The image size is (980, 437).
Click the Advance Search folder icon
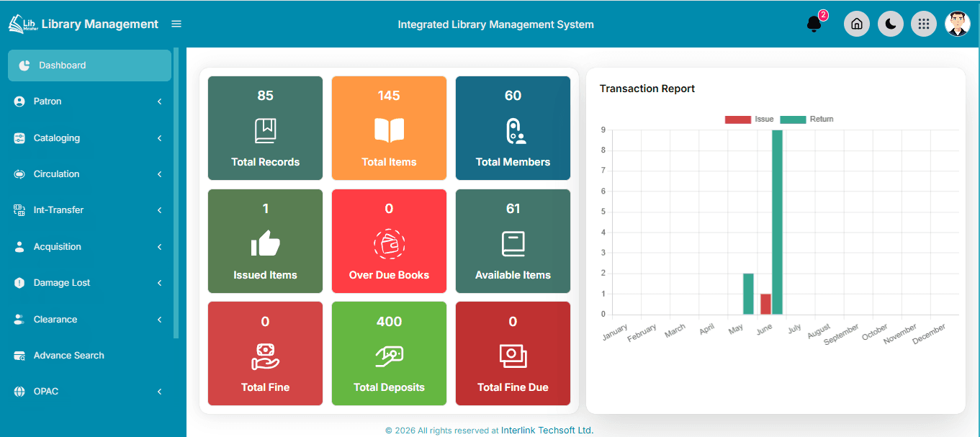point(19,356)
